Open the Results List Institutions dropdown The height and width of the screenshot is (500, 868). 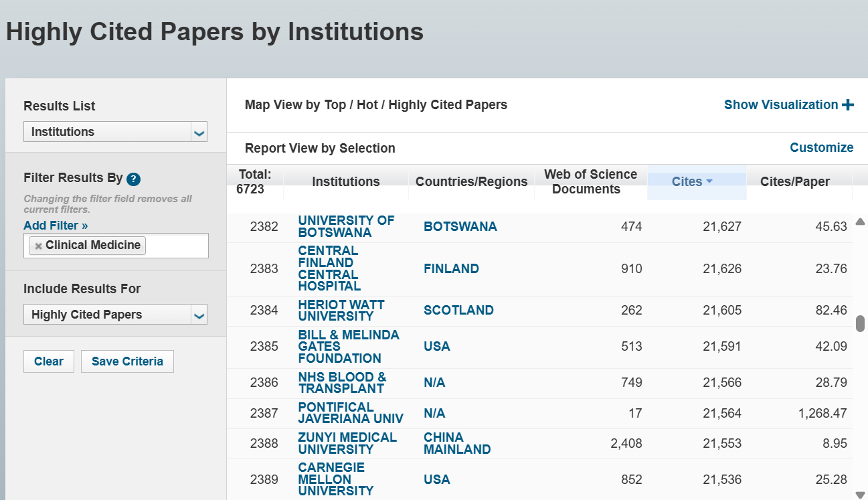pos(115,132)
